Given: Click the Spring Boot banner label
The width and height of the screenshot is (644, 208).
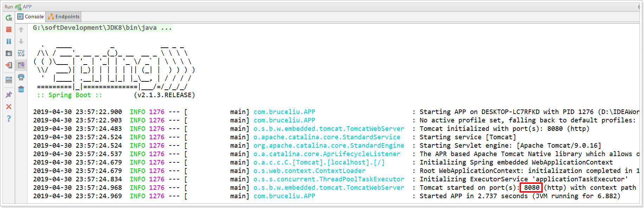Looking at the screenshot, I should tap(70, 95).
